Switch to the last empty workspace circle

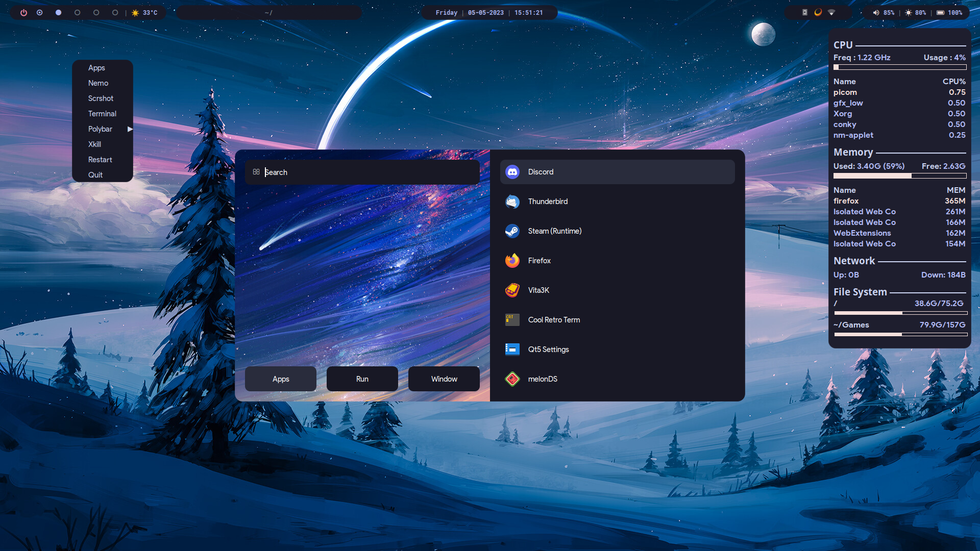[115, 13]
